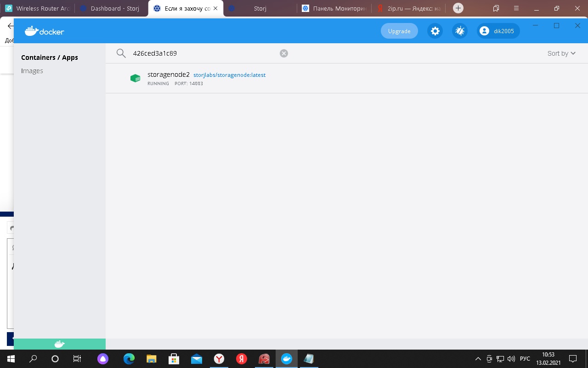Open the clock and date flyout

(548, 359)
